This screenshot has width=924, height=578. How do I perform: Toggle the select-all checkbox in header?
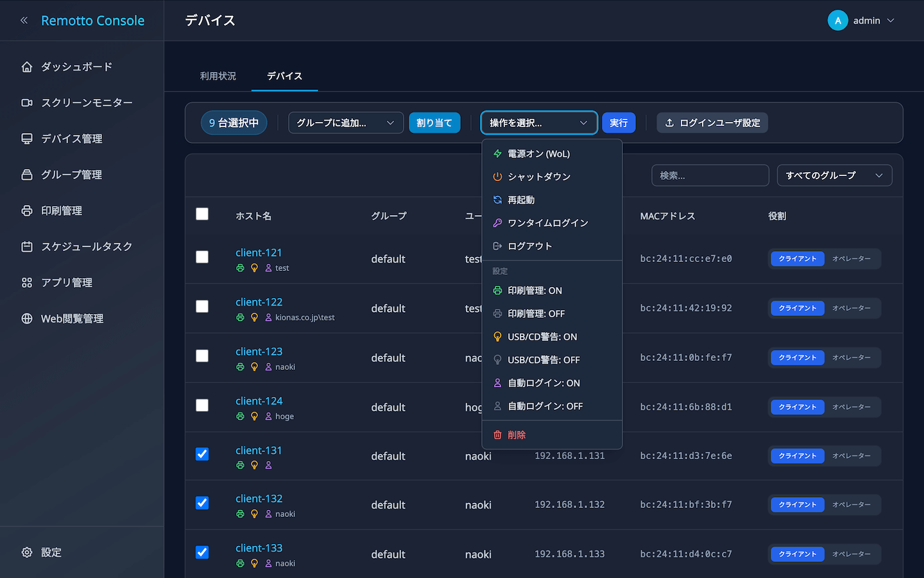point(202,214)
